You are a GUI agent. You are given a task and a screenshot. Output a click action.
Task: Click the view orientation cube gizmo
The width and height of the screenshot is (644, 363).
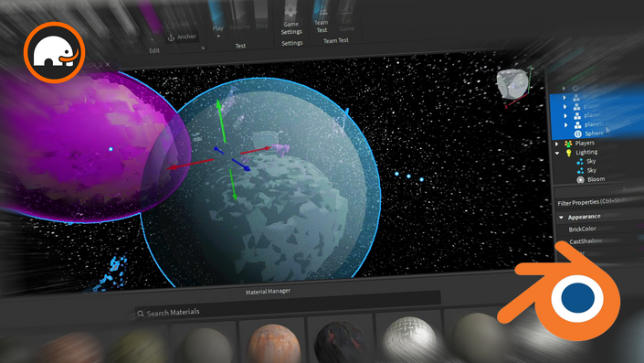pos(512,84)
